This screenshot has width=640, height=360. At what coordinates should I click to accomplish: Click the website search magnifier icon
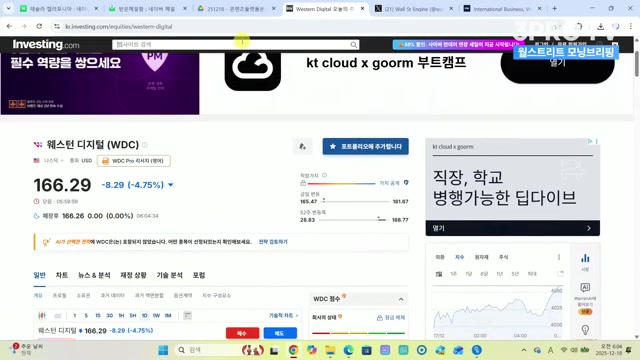[353, 44]
